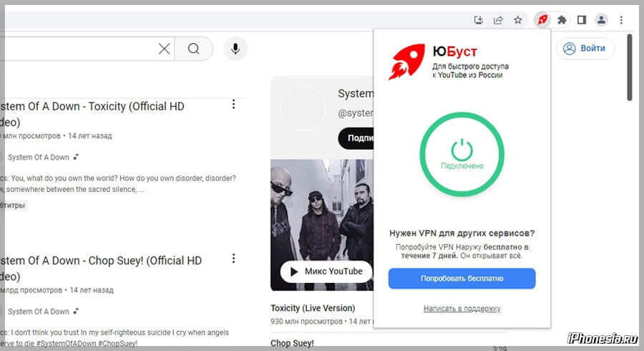Click the 'Нужен VPN для других сервисов?' heading
This screenshot has width=644, height=351.
pyautogui.click(x=462, y=233)
